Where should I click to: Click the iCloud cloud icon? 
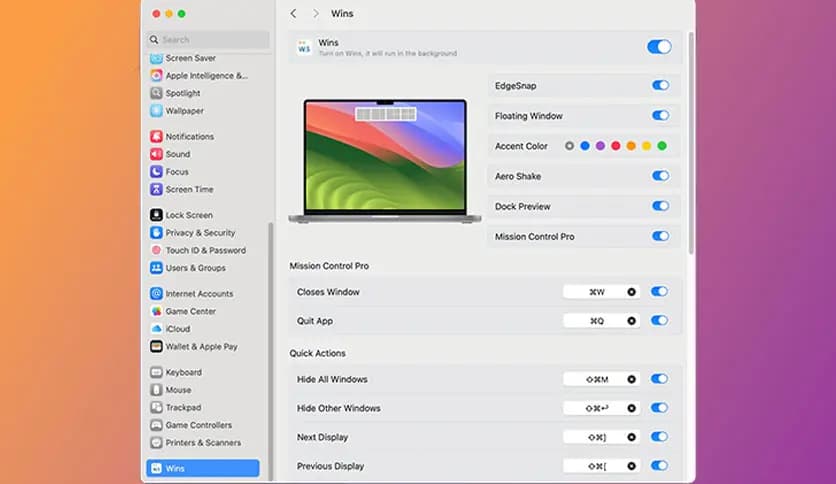[x=156, y=329]
